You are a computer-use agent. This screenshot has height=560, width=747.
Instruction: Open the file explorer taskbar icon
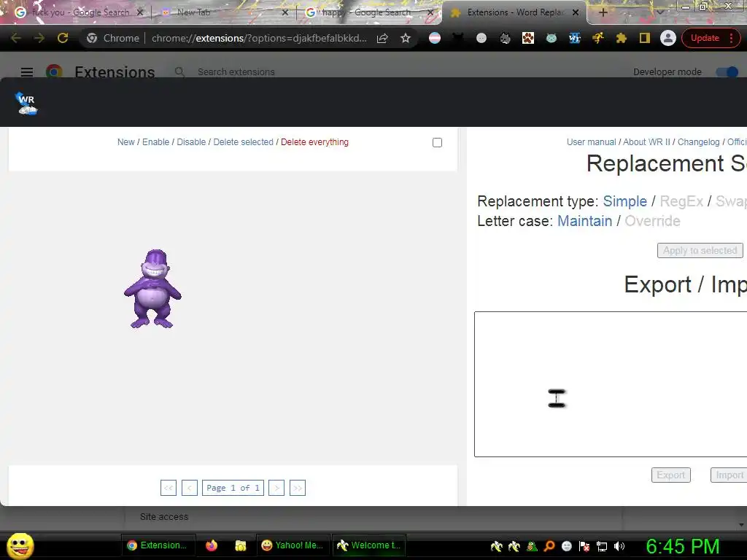241,545
